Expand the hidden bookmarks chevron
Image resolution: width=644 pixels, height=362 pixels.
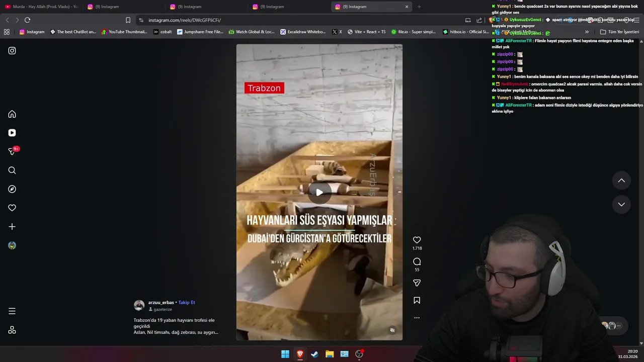coord(587,32)
